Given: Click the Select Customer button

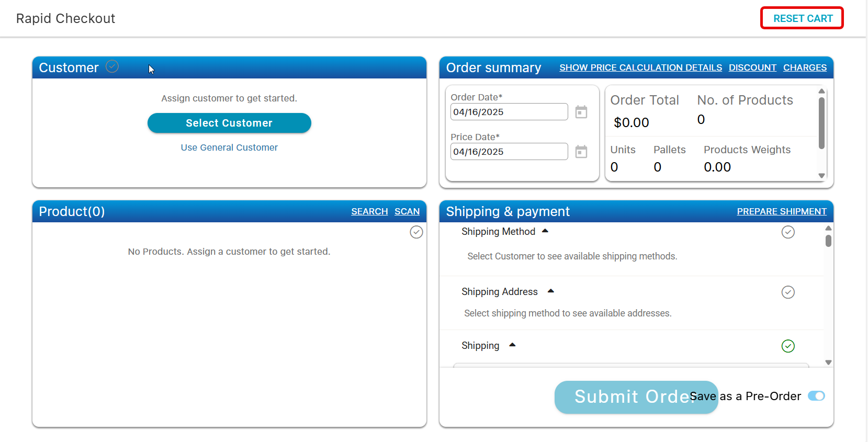Looking at the screenshot, I should (x=229, y=123).
